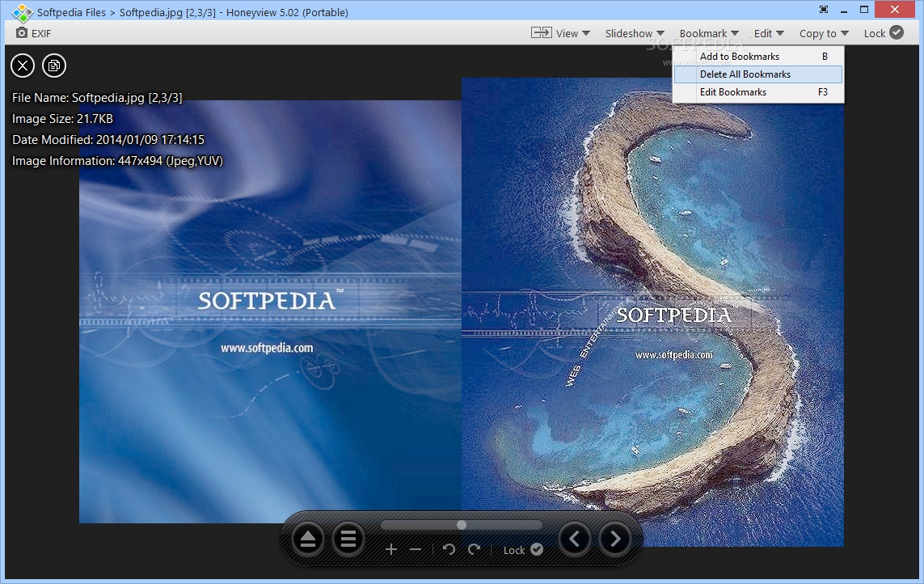Click the right Softpedia island image
The image size is (924, 584).
click(x=652, y=311)
